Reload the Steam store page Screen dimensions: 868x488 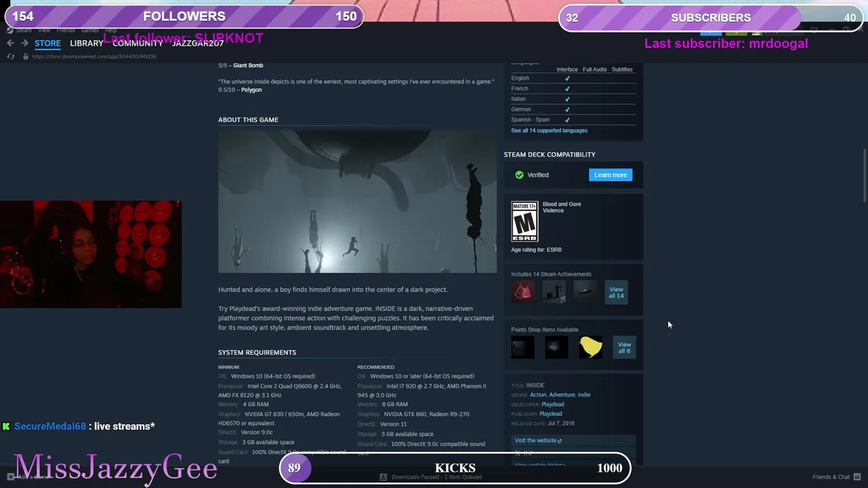click(x=10, y=56)
